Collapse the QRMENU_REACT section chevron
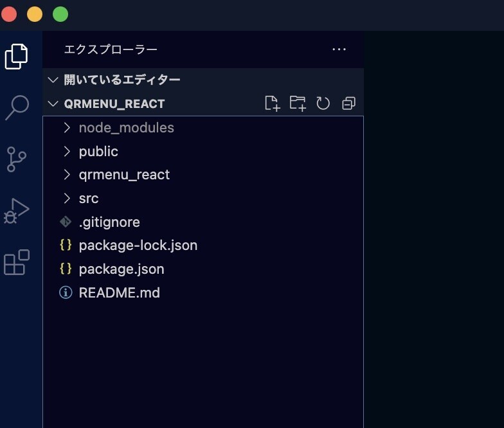The width and height of the screenshot is (504, 428). [x=53, y=103]
